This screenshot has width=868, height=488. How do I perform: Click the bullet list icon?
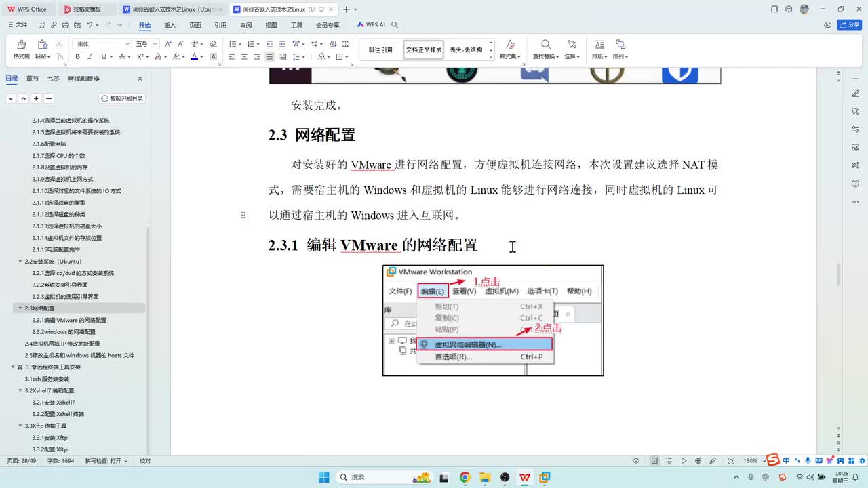pyautogui.click(x=233, y=44)
